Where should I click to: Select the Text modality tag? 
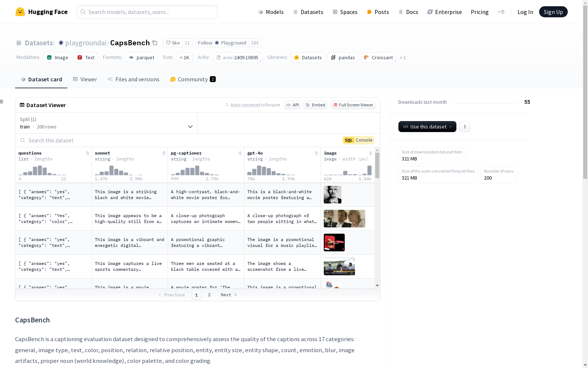pyautogui.click(x=86, y=57)
